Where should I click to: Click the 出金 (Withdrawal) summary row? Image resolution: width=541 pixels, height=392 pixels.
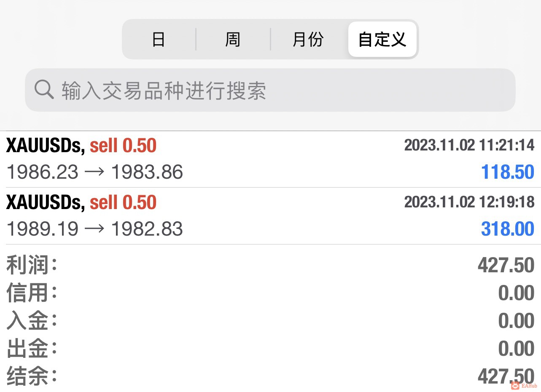tap(270, 349)
